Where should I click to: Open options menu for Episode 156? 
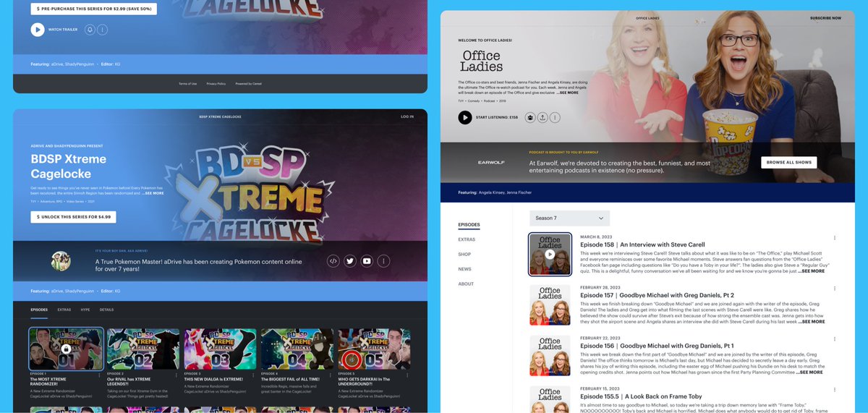click(x=834, y=339)
